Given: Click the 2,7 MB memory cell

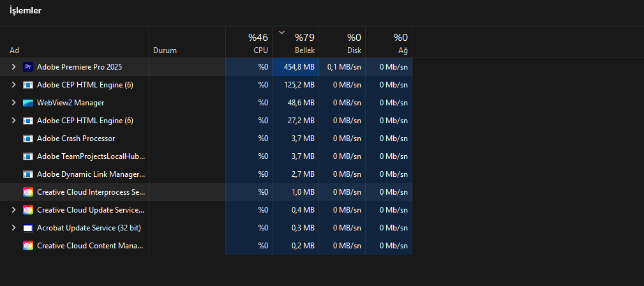Looking at the screenshot, I should (296, 174).
